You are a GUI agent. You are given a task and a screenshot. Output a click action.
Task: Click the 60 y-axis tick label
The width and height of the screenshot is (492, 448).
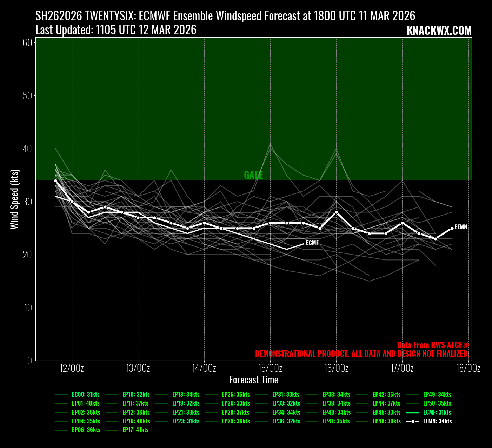[27, 43]
